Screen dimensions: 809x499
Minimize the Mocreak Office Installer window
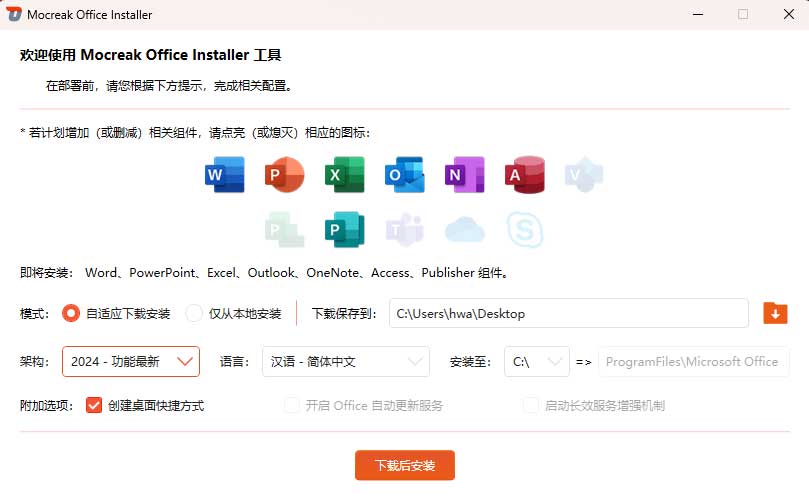(698, 14)
